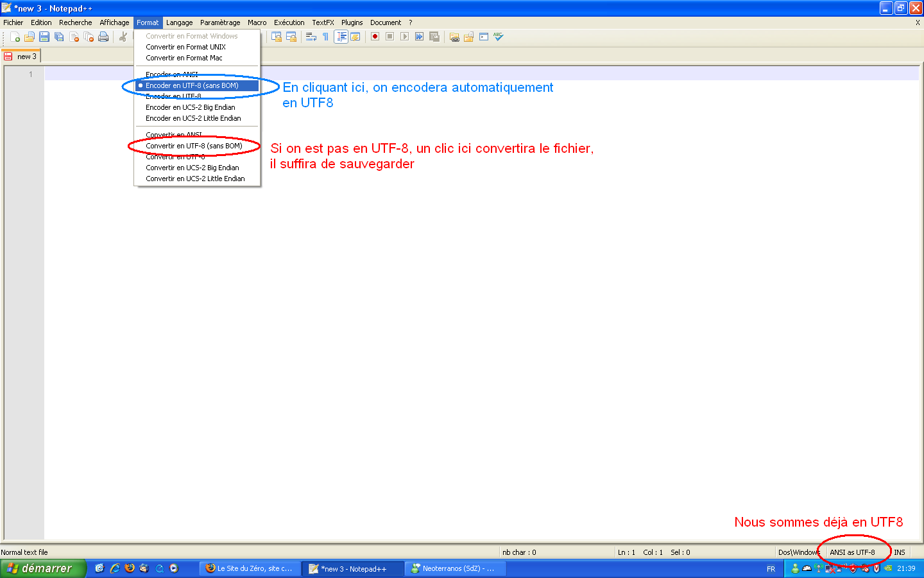Create a new document with the toolbar icon
The height and width of the screenshot is (578, 924).
[x=15, y=37]
